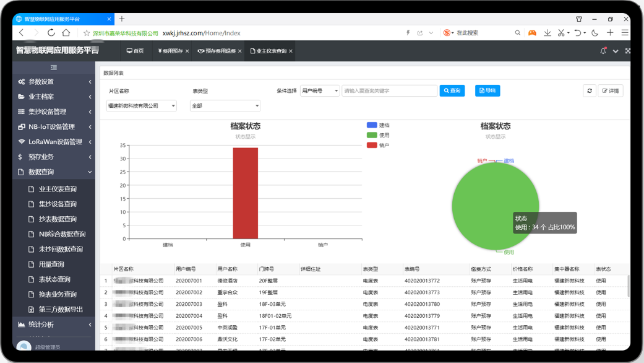
Task: Collapse sidebar with menu toggle icon
Action: [x=54, y=68]
